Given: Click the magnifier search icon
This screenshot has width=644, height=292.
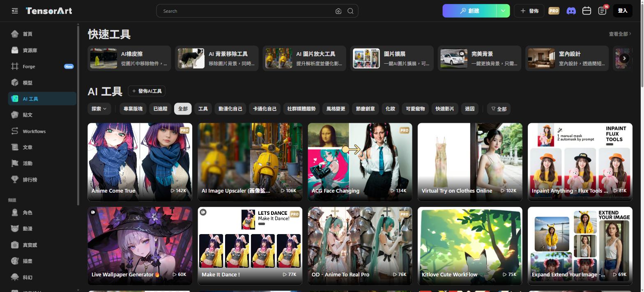Looking at the screenshot, I should 350,11.
